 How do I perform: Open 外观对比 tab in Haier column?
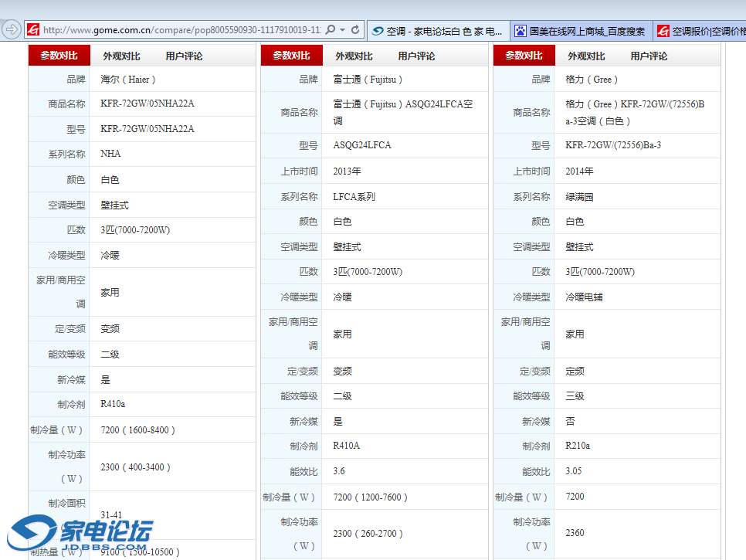point(121,56)
